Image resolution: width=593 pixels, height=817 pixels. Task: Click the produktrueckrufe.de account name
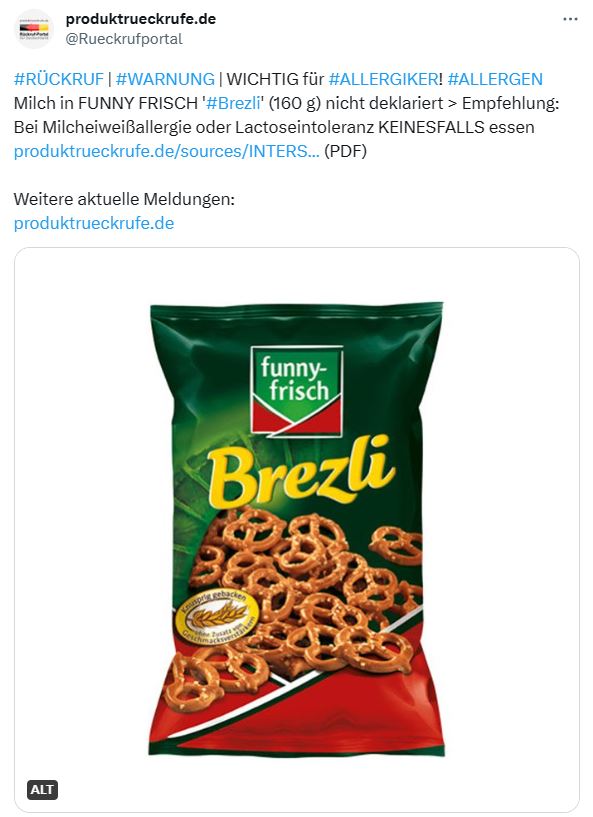(141, 19)
